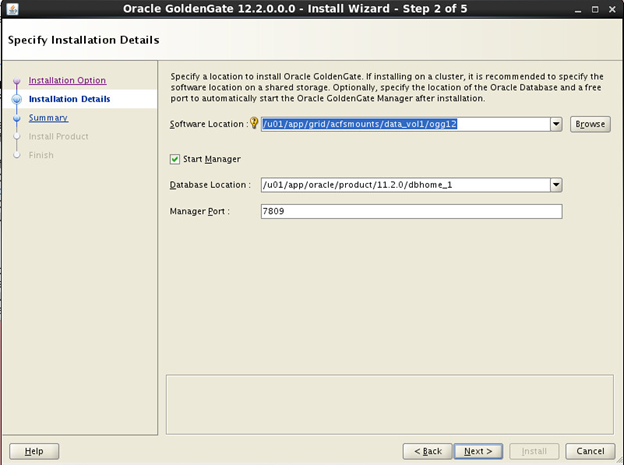Click the empty message pane at the bottom
The image size is (624, 465).
pyautogui.click(x=390, y=404)
